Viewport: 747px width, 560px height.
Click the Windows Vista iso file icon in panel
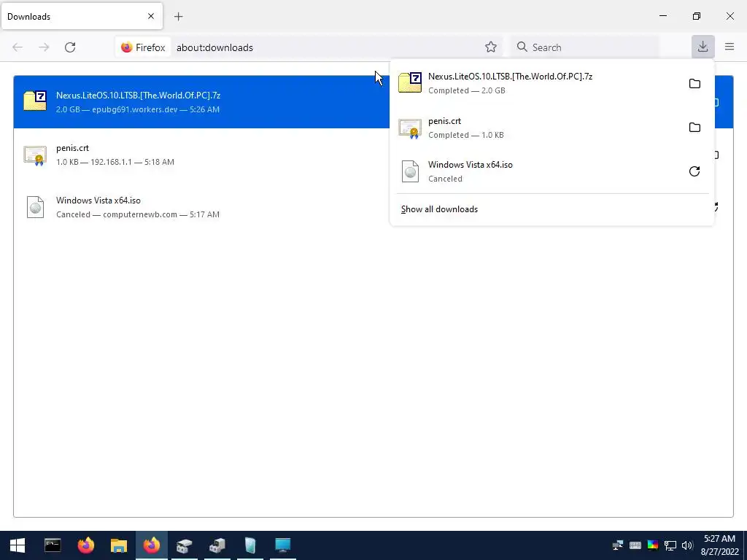tap(410, 171)
